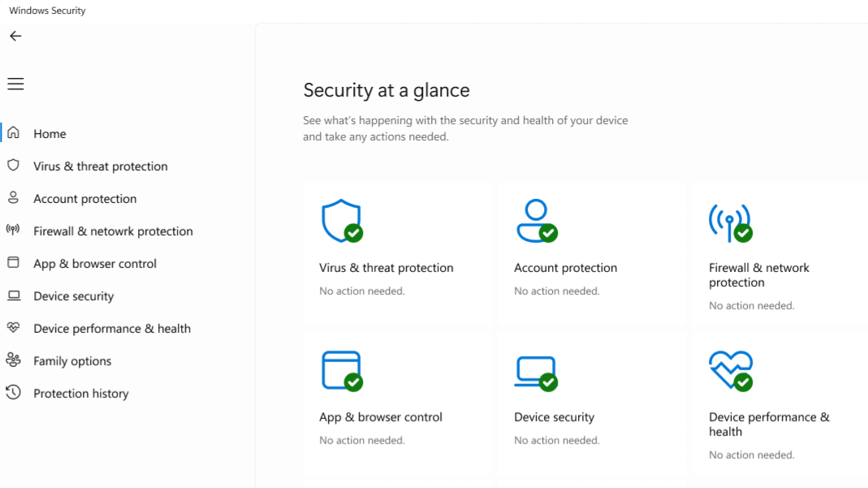Screen dimensions: 868x488
Task: Open Firewall & netowrk protection sidebar item
Action: pos(113,231)
